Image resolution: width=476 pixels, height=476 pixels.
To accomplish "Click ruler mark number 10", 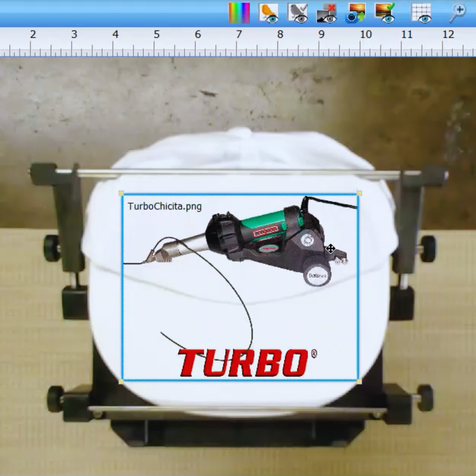I will pyautogui.click(x=366, y=34).
